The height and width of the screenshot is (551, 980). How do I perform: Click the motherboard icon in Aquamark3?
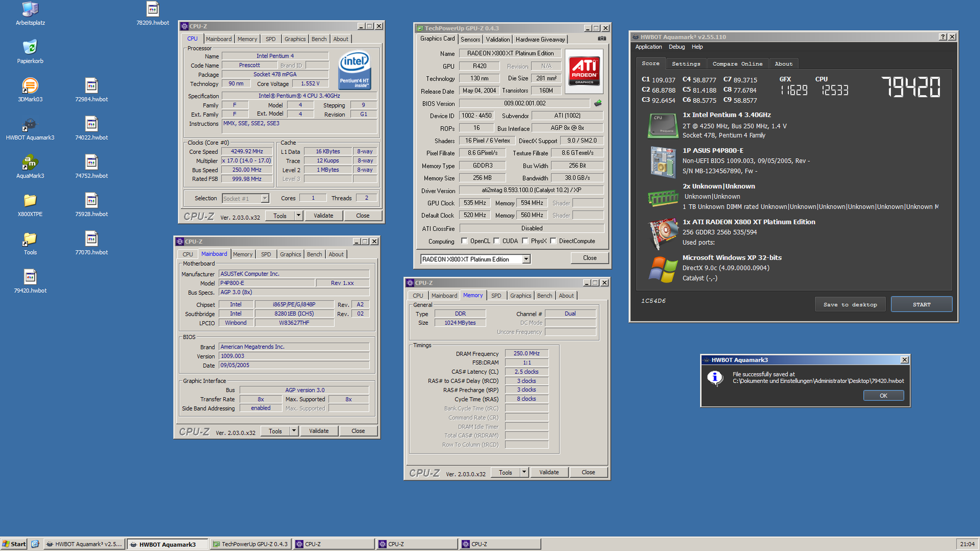tap(663, 162)
